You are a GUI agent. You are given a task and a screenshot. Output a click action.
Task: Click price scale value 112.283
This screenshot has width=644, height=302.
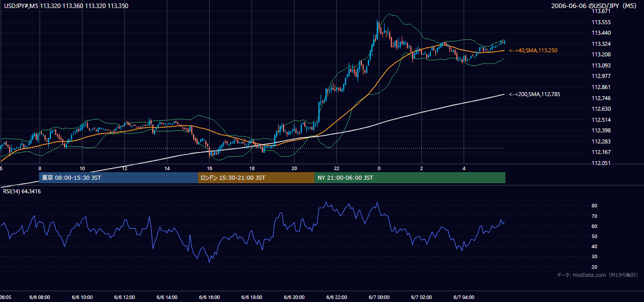[601, 141]
